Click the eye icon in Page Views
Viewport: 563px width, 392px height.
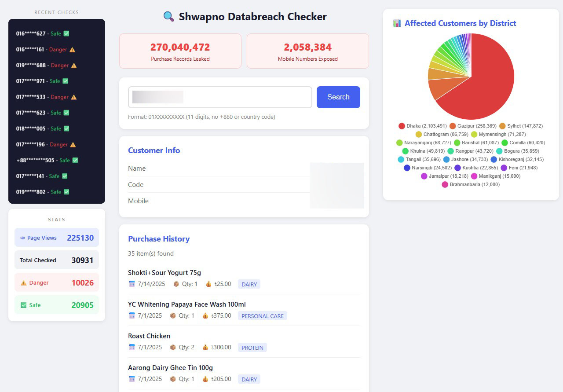(22, 238)
